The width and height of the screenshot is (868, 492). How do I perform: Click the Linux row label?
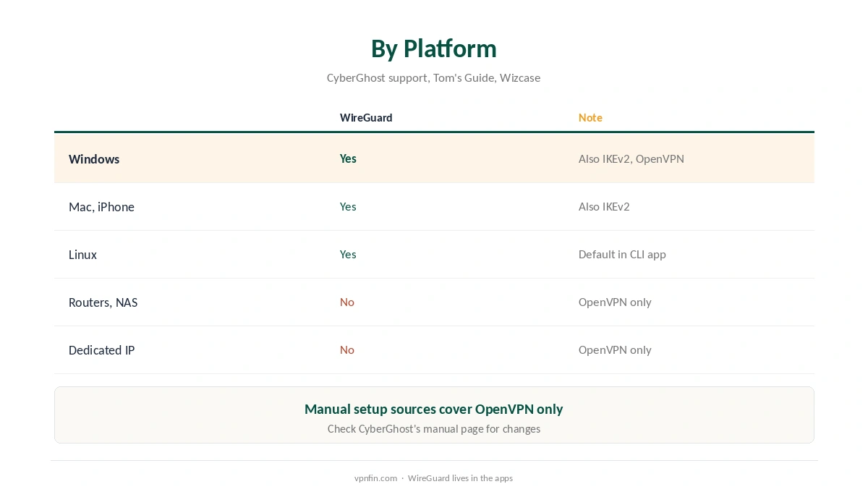(x=82, y=255)
